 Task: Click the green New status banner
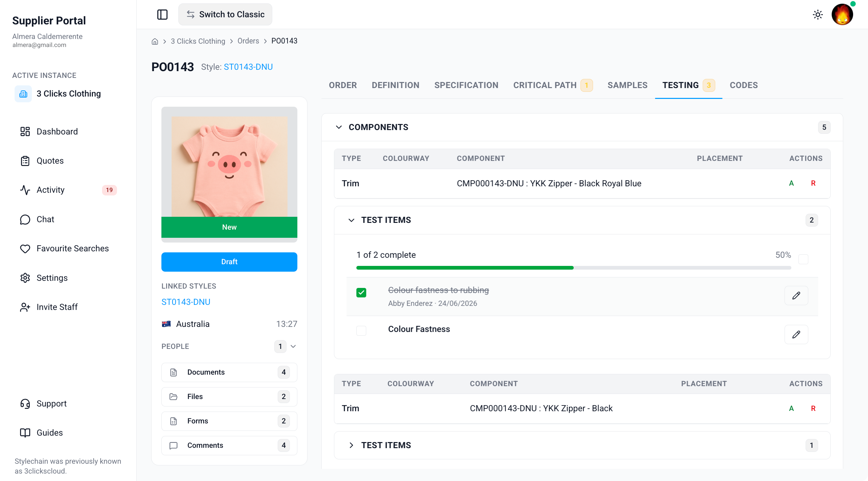(x=229, y=227)
